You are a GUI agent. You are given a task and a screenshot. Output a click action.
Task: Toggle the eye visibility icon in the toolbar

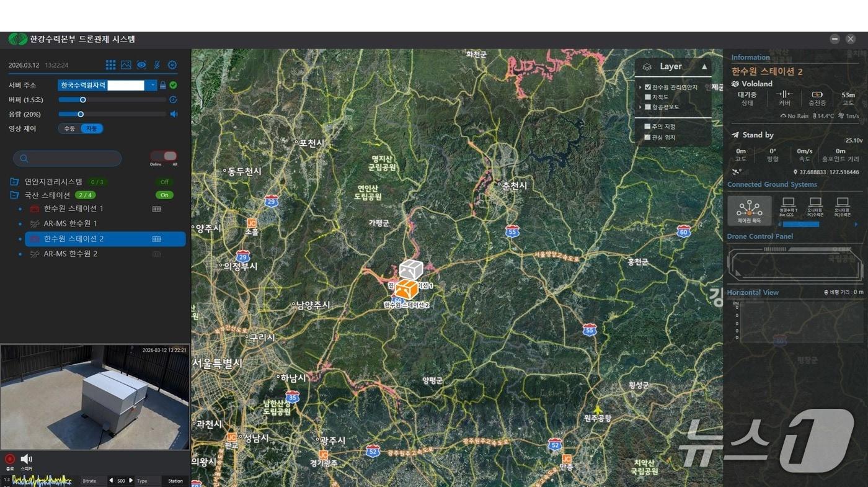pyautogui.click(x=142, y=65)
